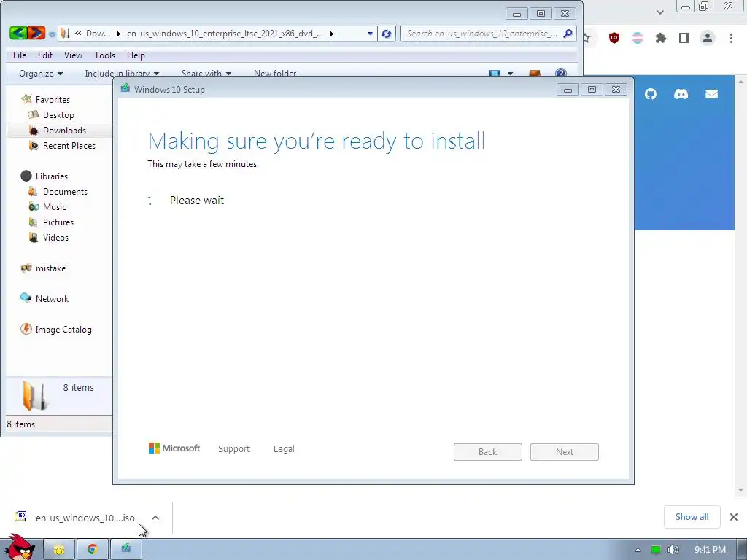Screen dimensions: 747x560
Task: Open the Chrome three-dot menu
Action: [731, 38]
